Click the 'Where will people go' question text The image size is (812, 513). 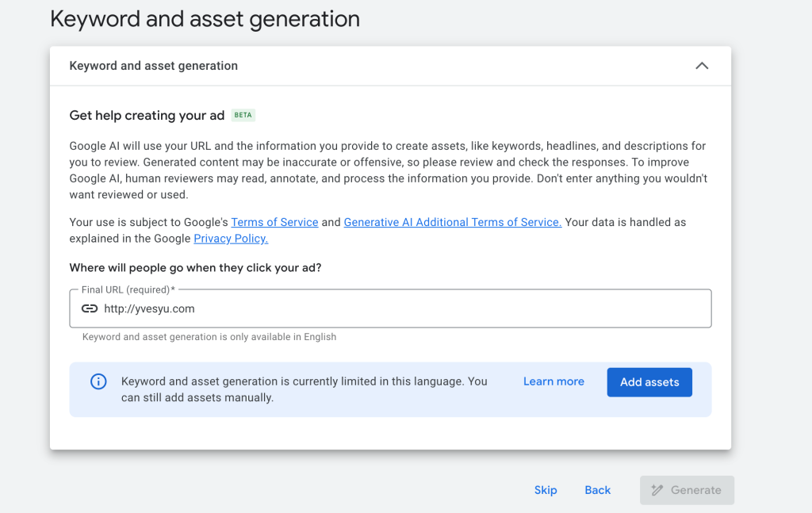click(195, 268)
